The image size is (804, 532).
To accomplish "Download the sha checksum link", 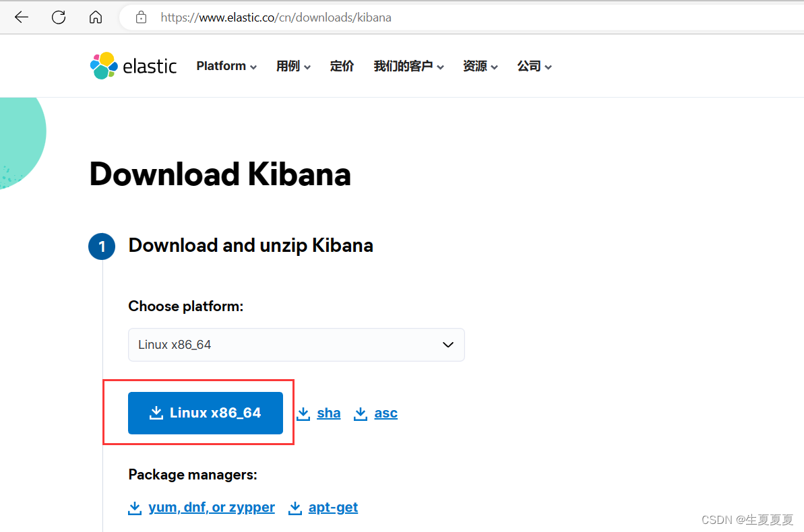I will [329, 413].
